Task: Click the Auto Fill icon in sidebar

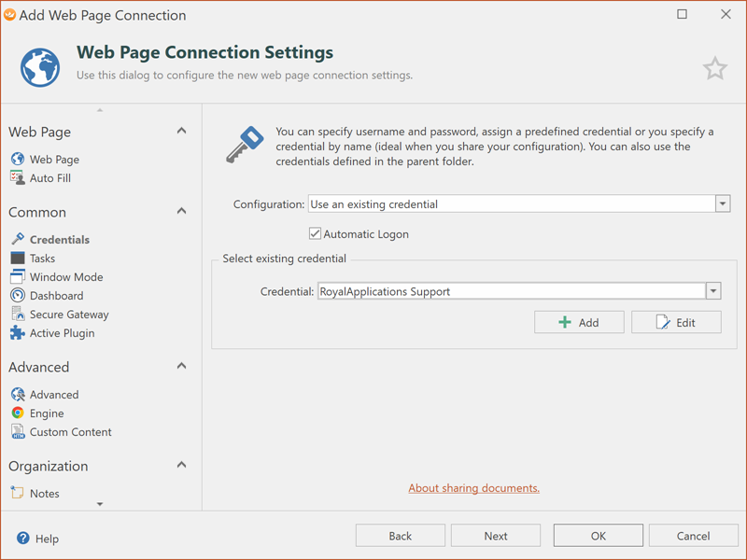Action: pyautogui.click(x=18, y=178)
